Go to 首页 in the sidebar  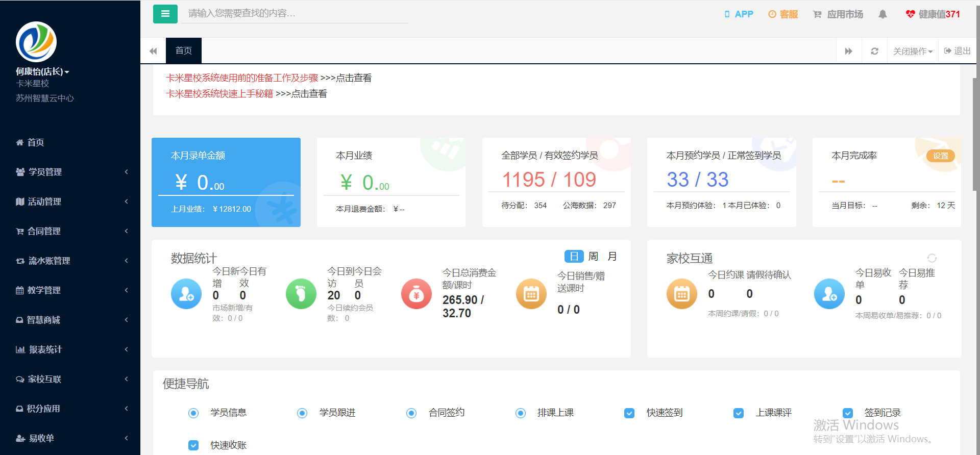point(70,142)
